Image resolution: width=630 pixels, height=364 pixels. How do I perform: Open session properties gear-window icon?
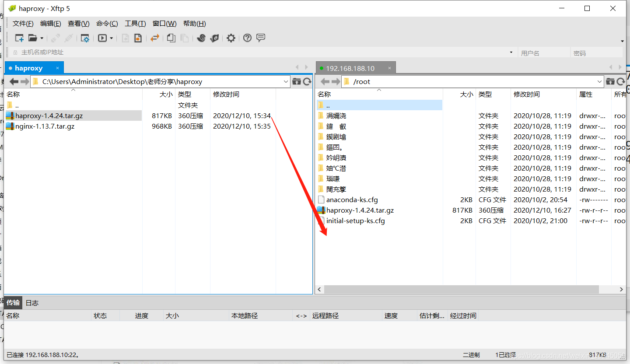click(x=85, y=38)
